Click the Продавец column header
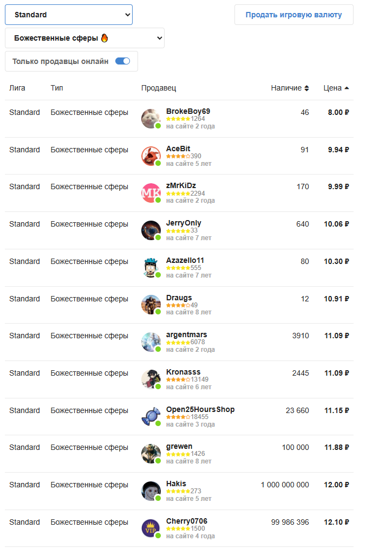The height and width of the screenshot is (554, 392). click(x=159, y=88)
